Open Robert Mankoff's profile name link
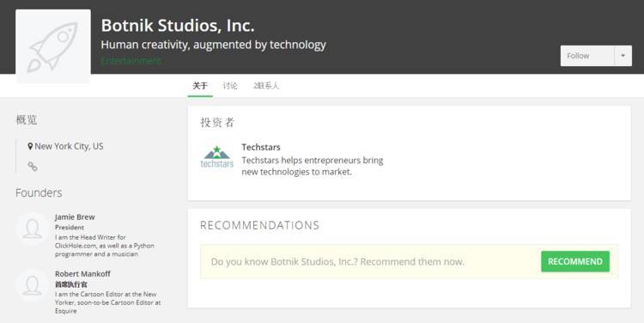 [x=82, y=274]
